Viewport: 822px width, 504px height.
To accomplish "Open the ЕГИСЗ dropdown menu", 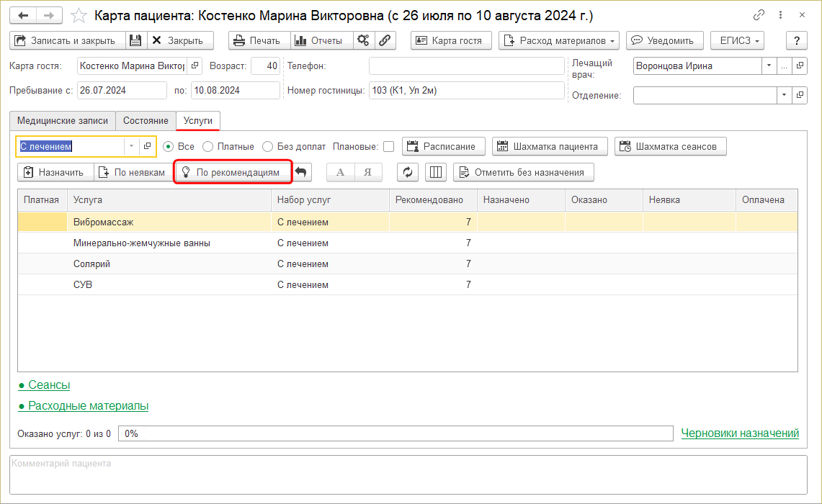I will click(x=737, y=41).
